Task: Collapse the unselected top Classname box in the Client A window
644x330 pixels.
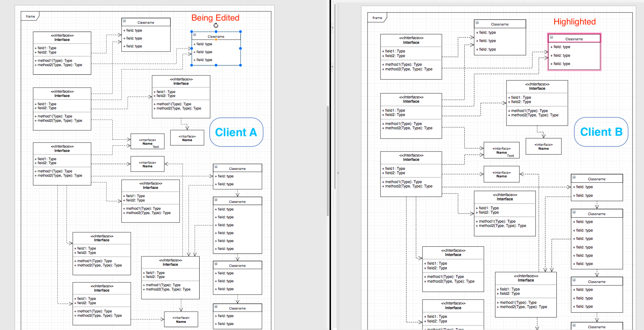Action: pyautogui.click(x=124, y=20)
